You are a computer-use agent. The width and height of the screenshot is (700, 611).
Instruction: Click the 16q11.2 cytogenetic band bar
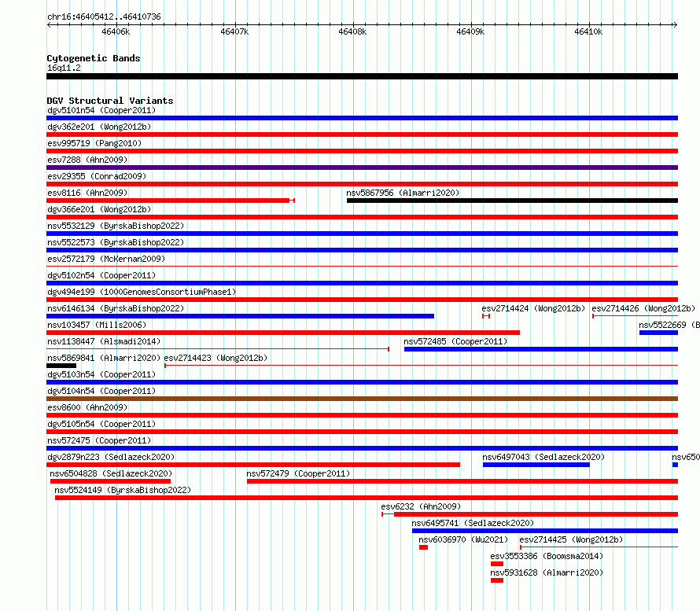click(362, 76)
